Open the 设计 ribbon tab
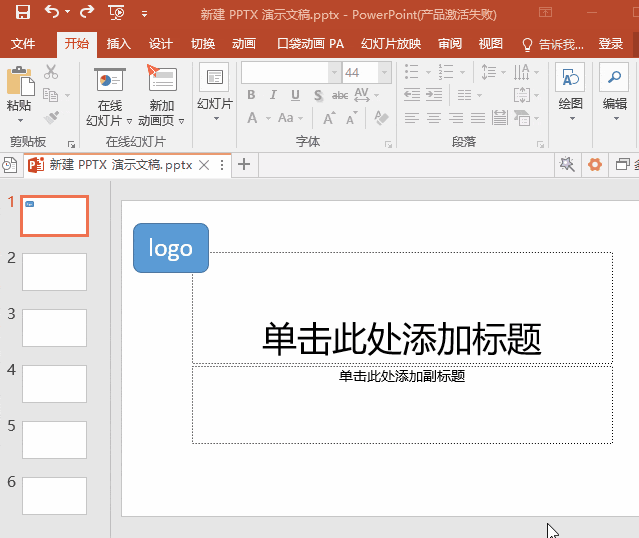 (161, 44)
